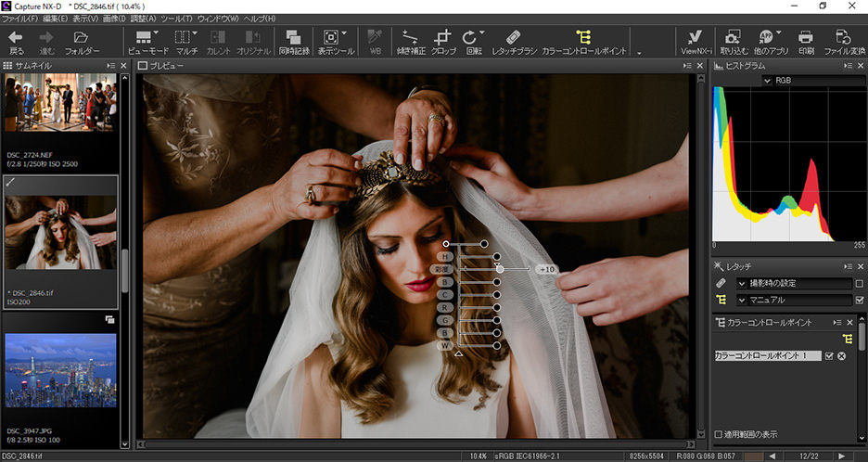Click the W label on control point
This screenshot has height=462, width=868.
pos(444,346)
